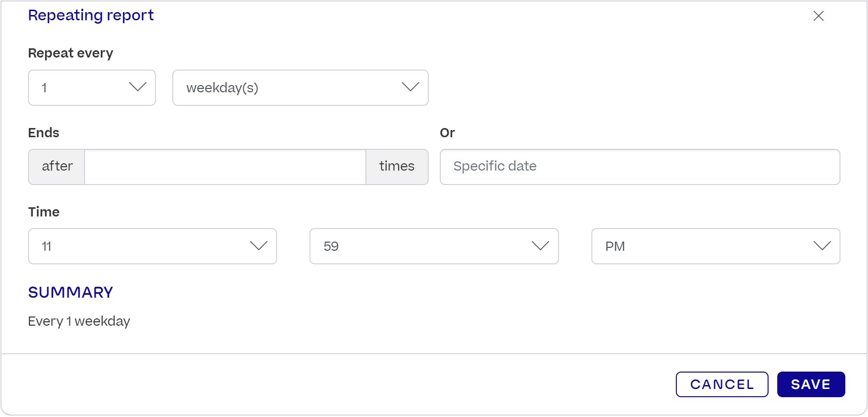The width and height of the screenshot is (868, 417).
Task: Expand the chevron on the weekday(s) selector
Action: [x=410, y=87]
